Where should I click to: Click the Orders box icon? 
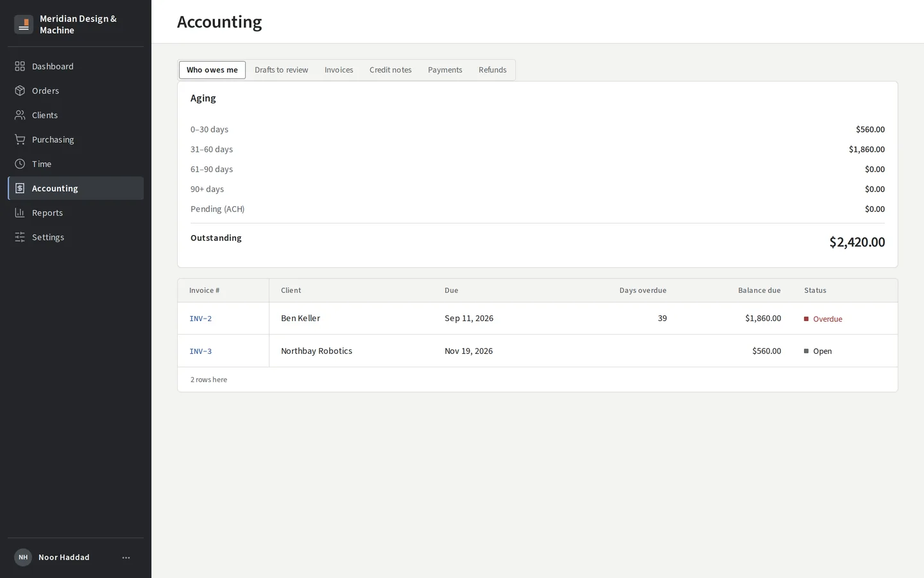(x=20, y=91)
